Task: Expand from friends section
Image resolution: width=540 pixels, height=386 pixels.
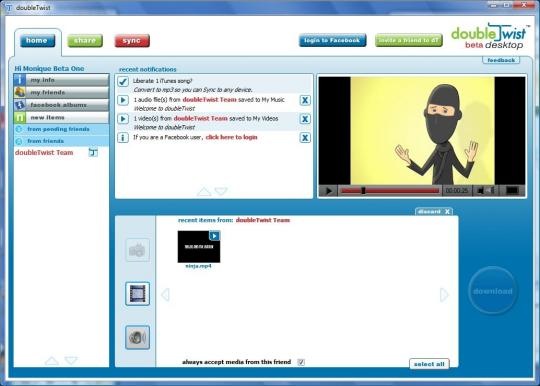Action: (61, 141)
